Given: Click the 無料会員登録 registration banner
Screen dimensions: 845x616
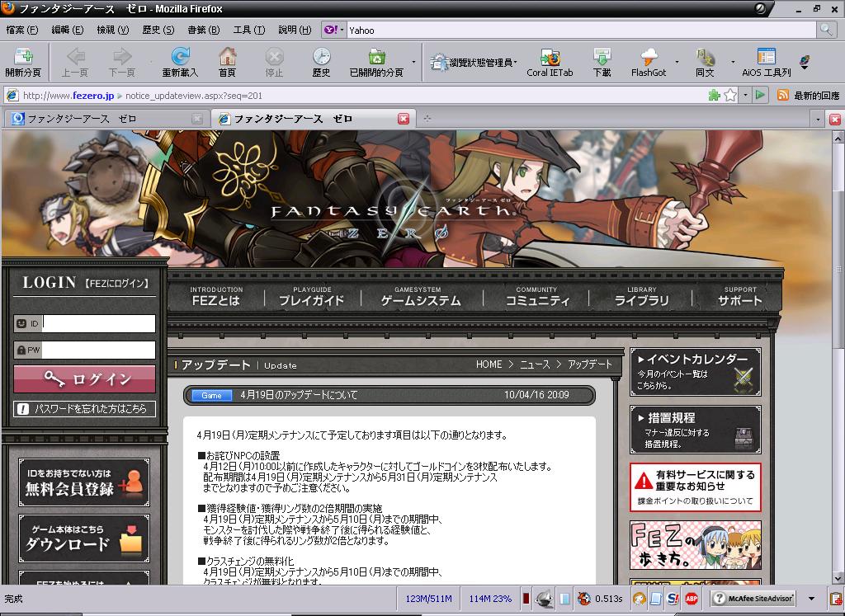Looking at the screenshot, I should (x=84, y=482).
